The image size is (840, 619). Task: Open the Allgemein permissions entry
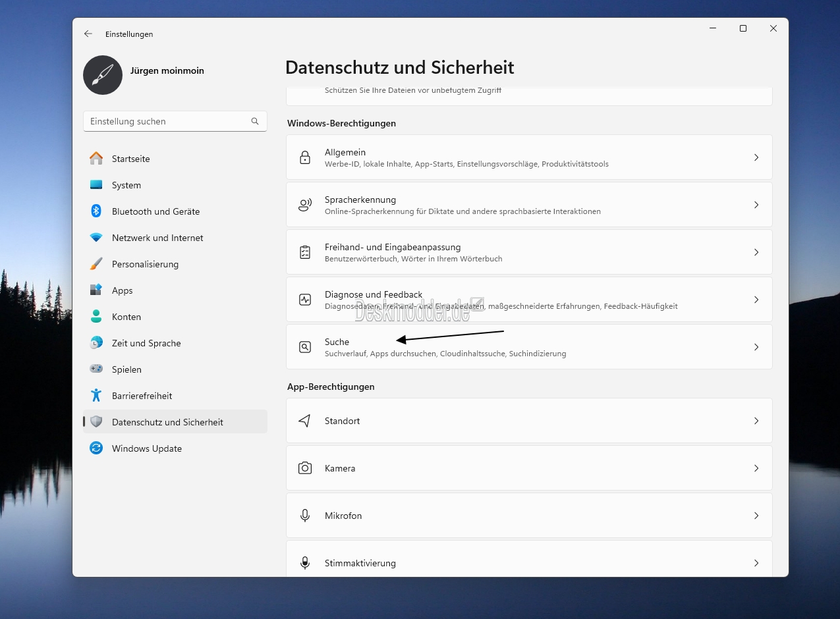tap(529, 157)
